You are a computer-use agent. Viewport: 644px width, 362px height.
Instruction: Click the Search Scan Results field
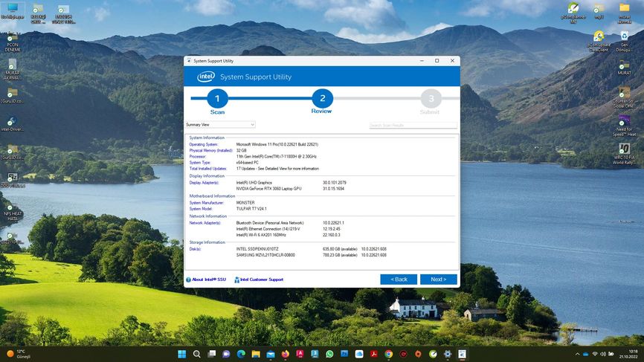(413, 125)
